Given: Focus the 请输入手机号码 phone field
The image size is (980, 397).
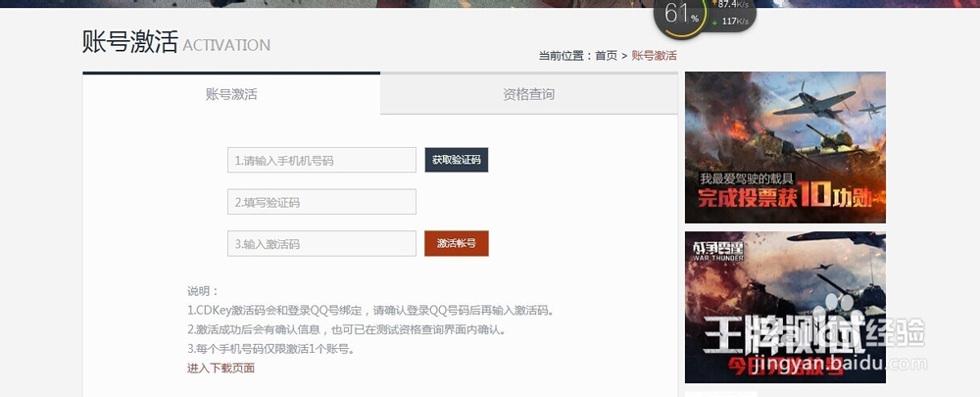Looking at the screenshot, I should 321,160.
